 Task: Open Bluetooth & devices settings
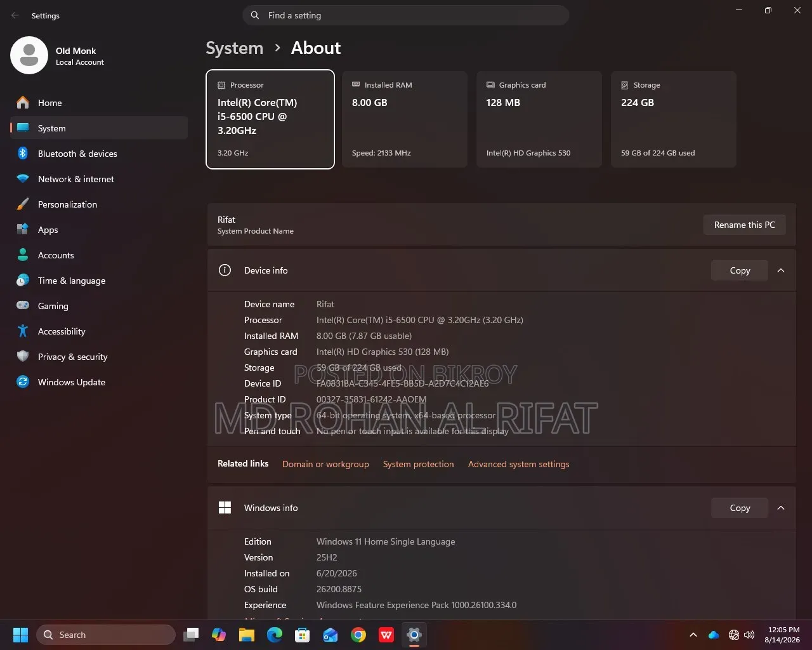99,154
